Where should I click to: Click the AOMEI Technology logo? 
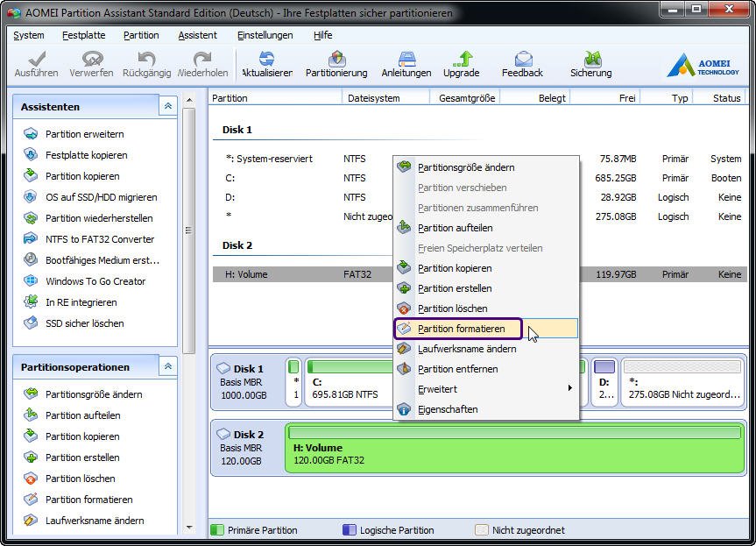pyautogui.click(x=703, y=65)
